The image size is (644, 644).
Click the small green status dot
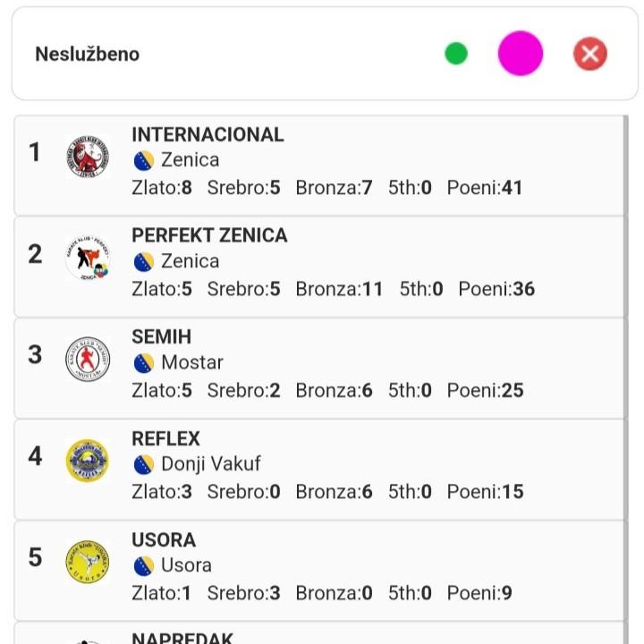click(x=456, y=54)
